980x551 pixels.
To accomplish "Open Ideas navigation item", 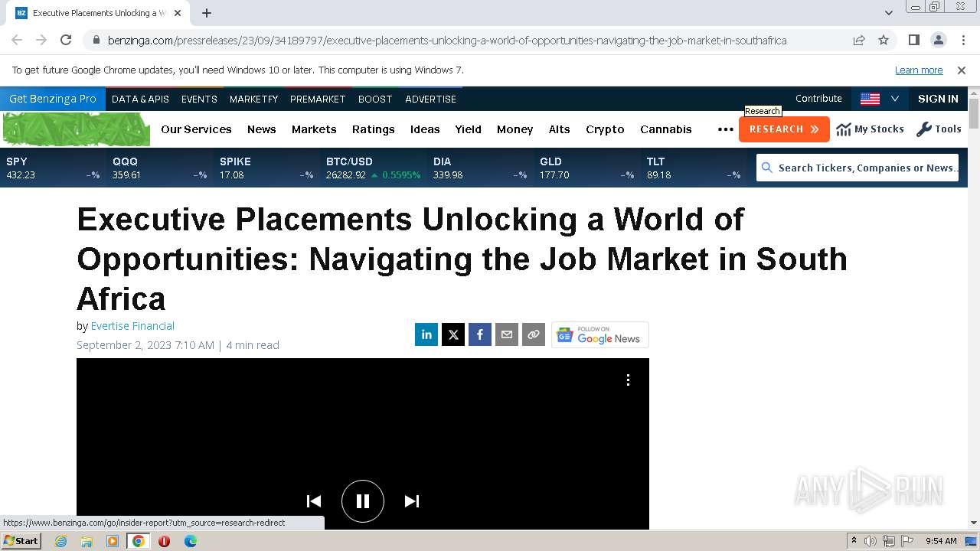I will (425, 129).
